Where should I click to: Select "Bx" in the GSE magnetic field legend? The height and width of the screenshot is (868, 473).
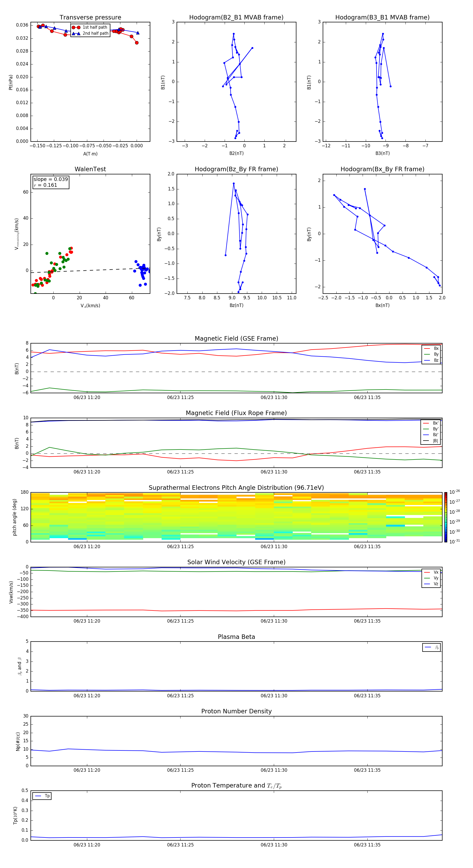coord(431,349)
